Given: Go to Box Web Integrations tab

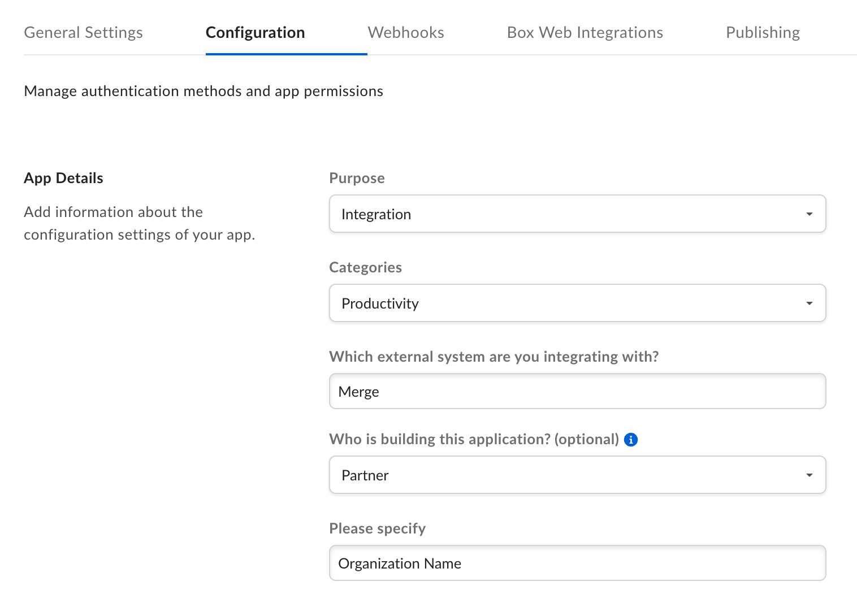Looking at the screenshot, I should click(x=585, y=33).
